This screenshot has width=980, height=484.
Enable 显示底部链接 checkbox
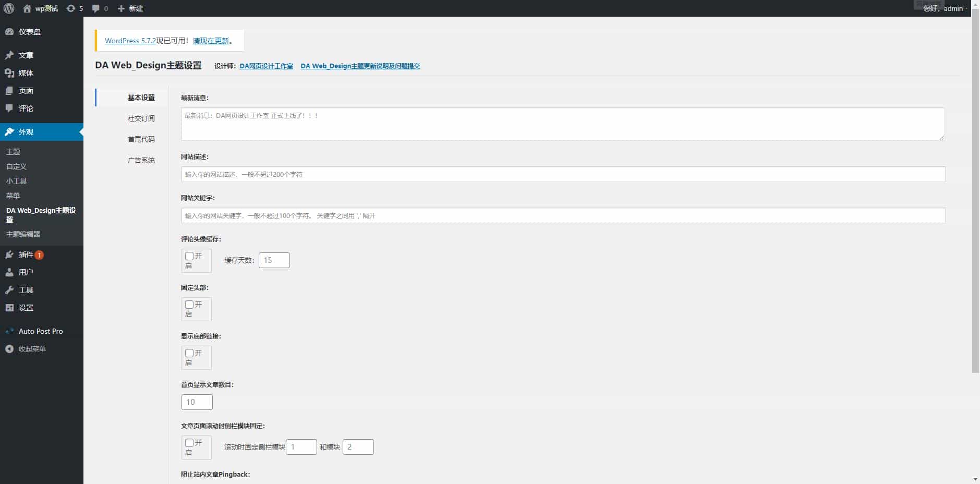189,353
